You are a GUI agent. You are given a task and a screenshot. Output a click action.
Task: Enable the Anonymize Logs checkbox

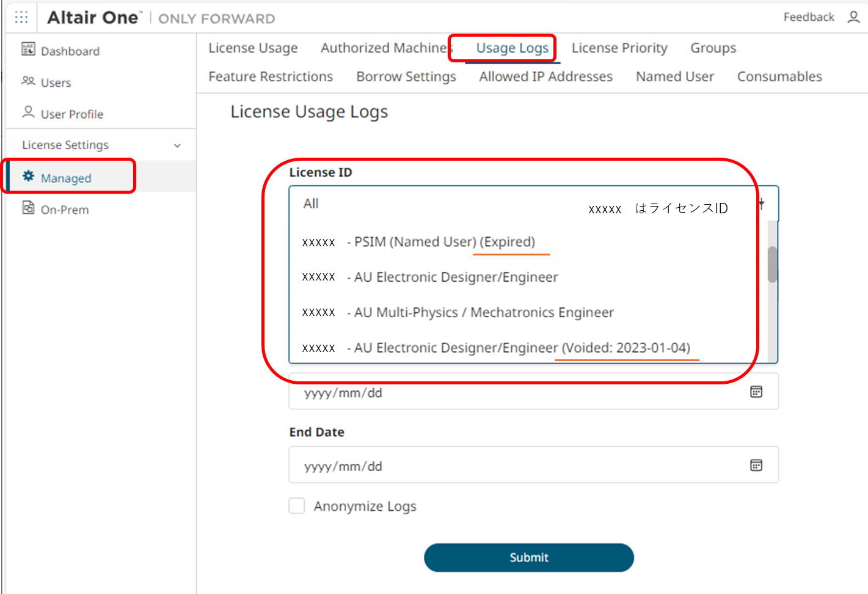pyautogui.click(x=297, y=506)
